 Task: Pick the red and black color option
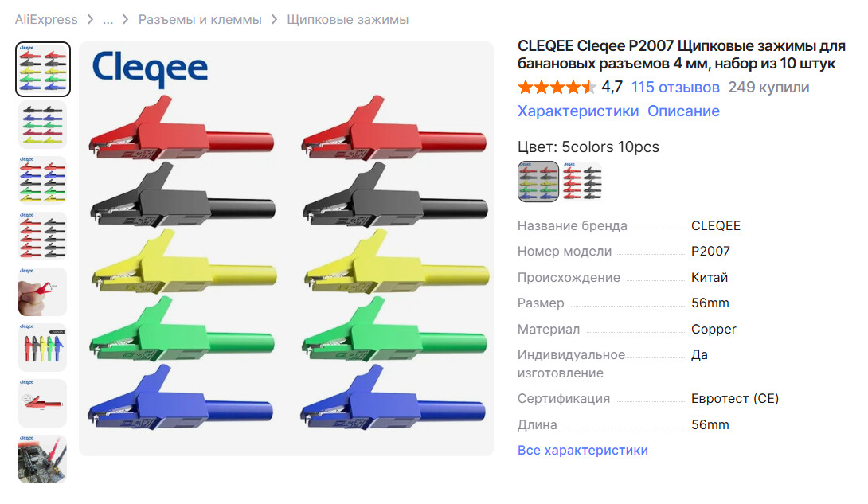click(x=582, y=182)
